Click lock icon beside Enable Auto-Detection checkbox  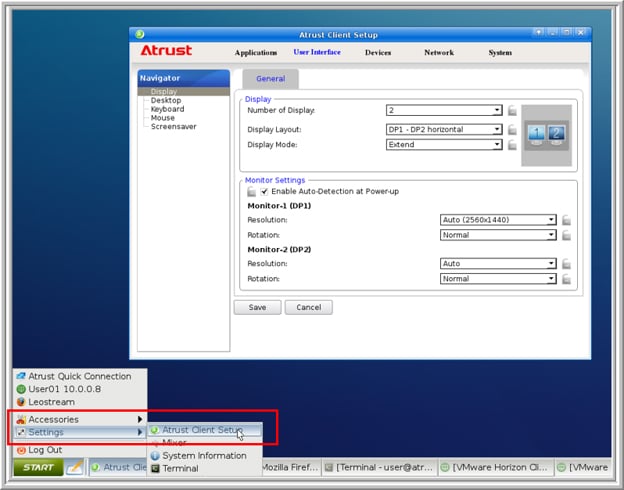[x=251, y=191]
